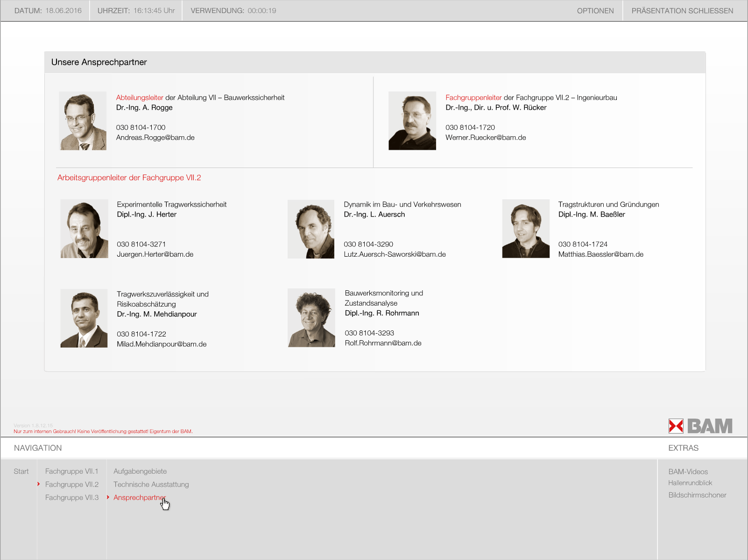This screenshot has height=560, width=748.
Task: Open Fachgruppe VII.3 navigation item
Action: (71, 497)
